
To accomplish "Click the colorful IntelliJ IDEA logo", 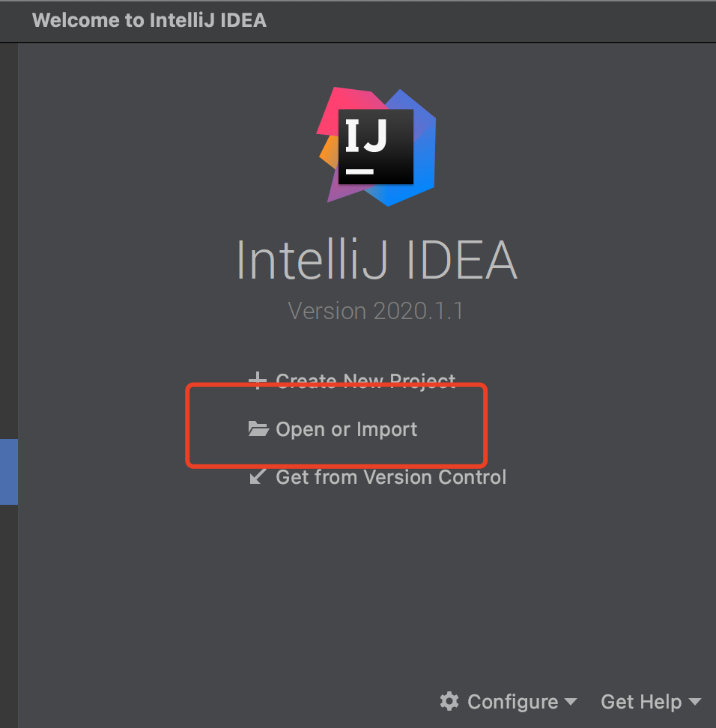I will pyautogui.click(x=377, y=147).
